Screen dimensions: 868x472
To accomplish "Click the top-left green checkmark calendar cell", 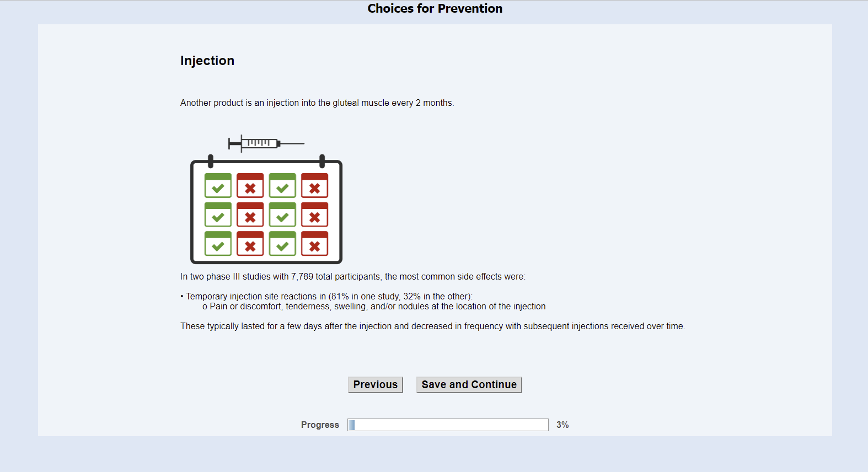I will pos(218,186).
